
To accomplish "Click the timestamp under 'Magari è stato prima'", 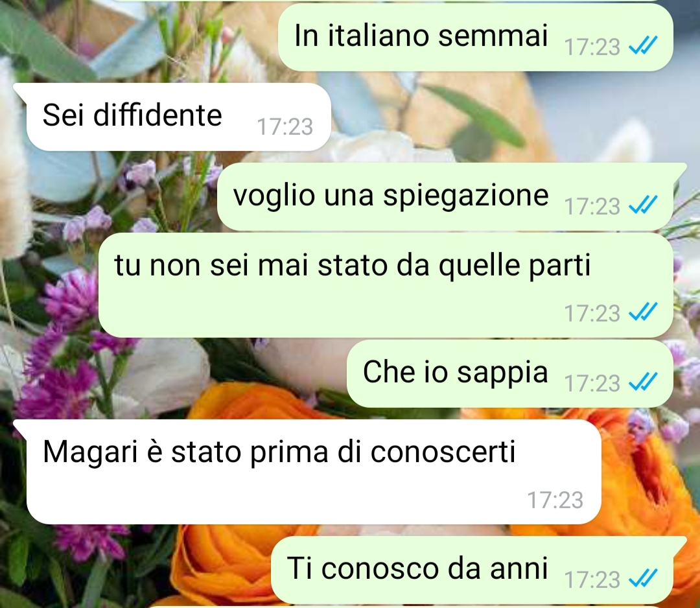I will click(x=555, y=500).
